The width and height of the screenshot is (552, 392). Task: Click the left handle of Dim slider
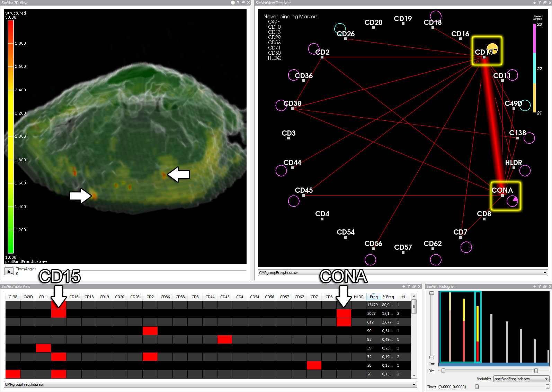click(443, 371)
